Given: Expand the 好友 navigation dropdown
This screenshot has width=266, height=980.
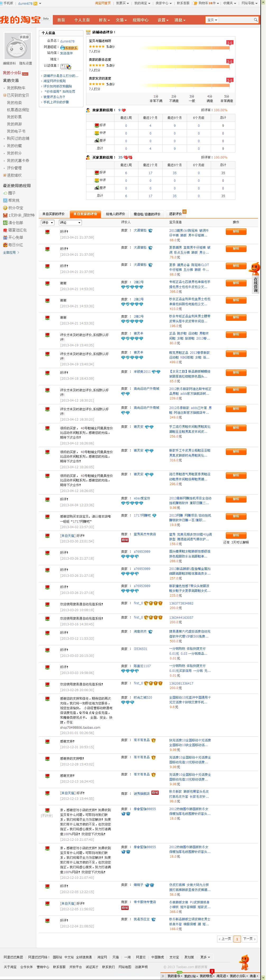Looking at the screenshot, I should tap(104, 20).
